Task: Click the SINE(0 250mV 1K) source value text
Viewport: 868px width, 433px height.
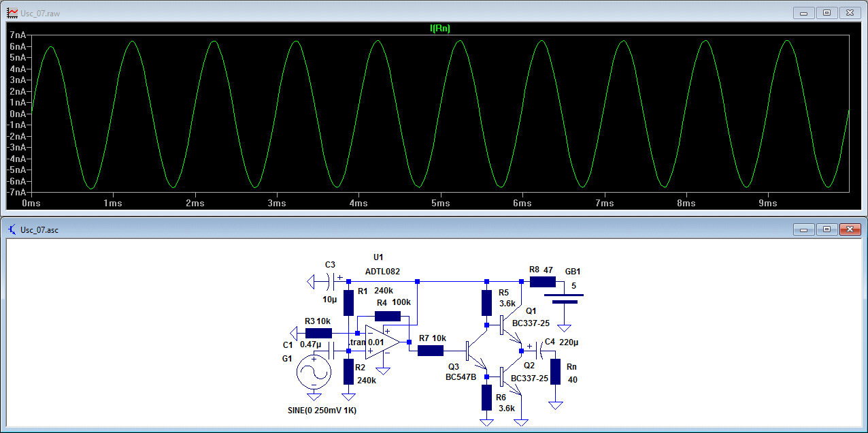Action: click(322, 411)
